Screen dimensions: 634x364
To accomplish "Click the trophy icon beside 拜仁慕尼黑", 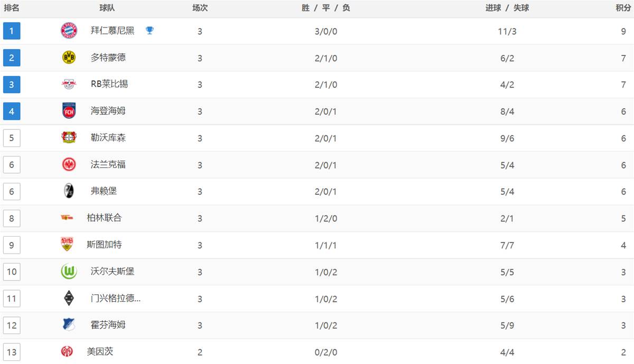I will (150, 31).
